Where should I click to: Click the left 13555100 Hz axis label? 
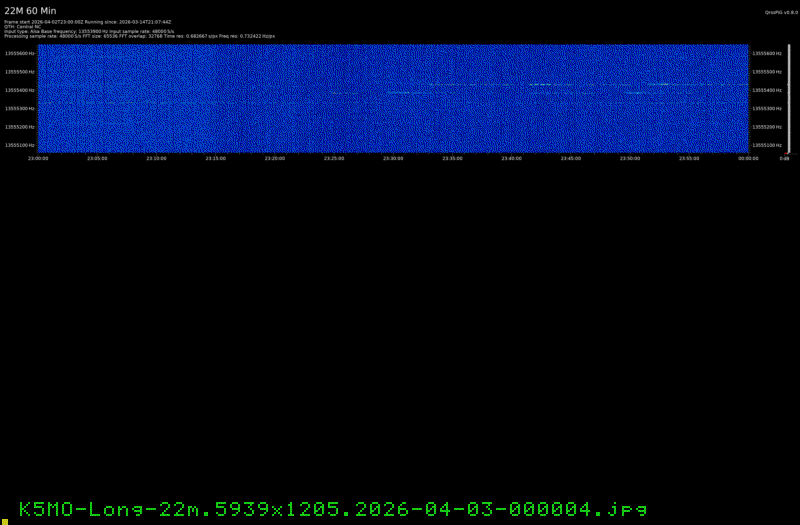click(x=19, y=145)
